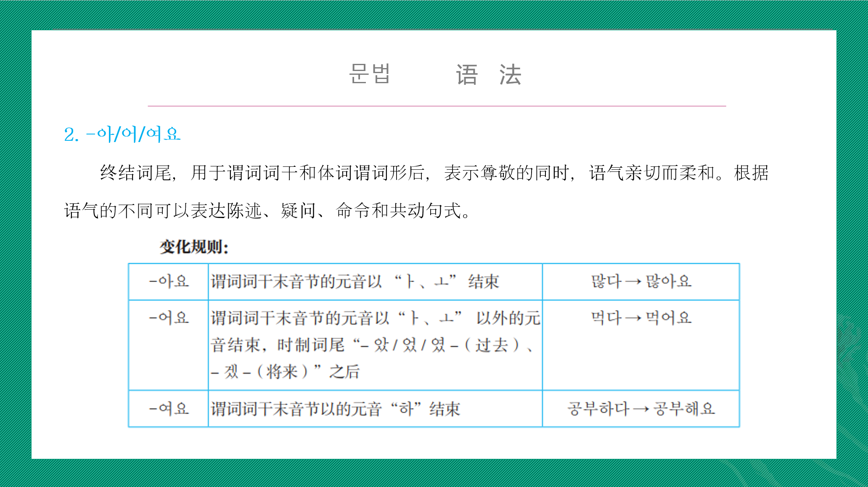This screenshot has width=868, height=487.
Task: Select the example cell 공부하다→공부해요
Action: pos(641,409)
